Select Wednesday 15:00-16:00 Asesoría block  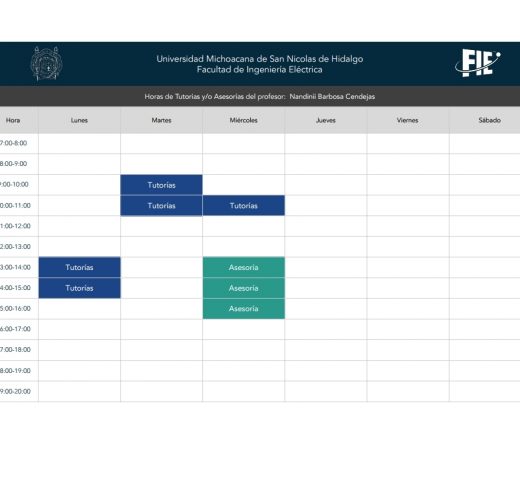tap(244, 309)
